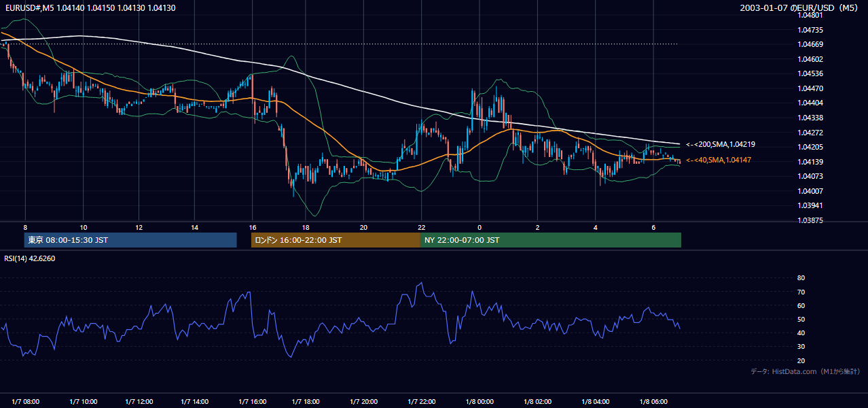Viewport: 868px width, 408px height.
Task: Click hour label 16 under the price chart
Action: pyautogui.click(x=252, y=227)
